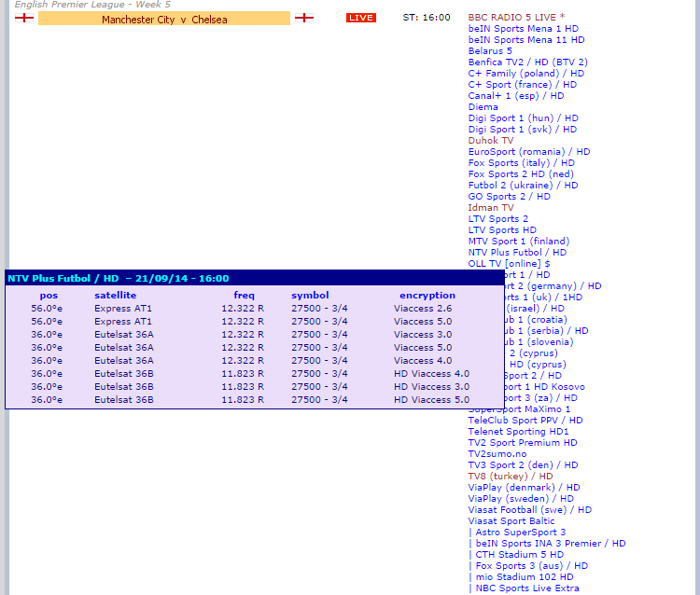This screenshot has width=700, height=595.
Task: Open NTV Plus Futbol / HD link
Action: 517,252
